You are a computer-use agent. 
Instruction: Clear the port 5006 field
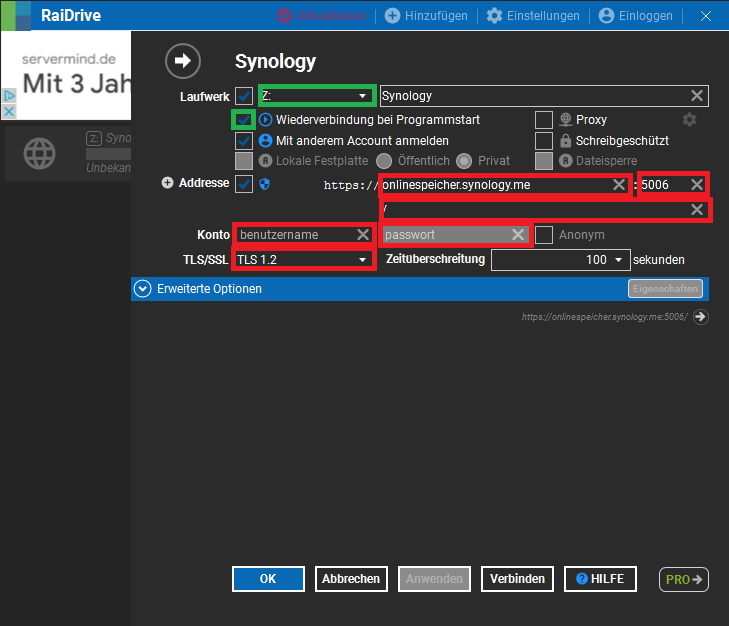point(696,185)
